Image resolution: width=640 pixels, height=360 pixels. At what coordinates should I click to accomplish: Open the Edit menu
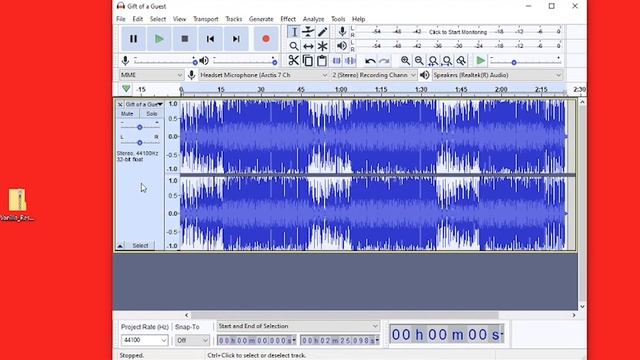(x=138, y=19)
